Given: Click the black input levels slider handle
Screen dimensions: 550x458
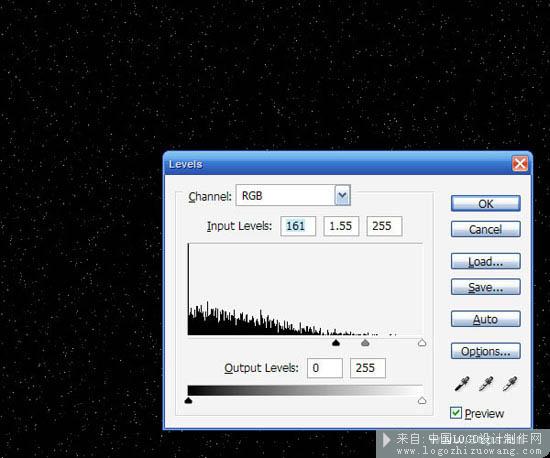Looking at the screenshot, I should (x=336, y=343).
